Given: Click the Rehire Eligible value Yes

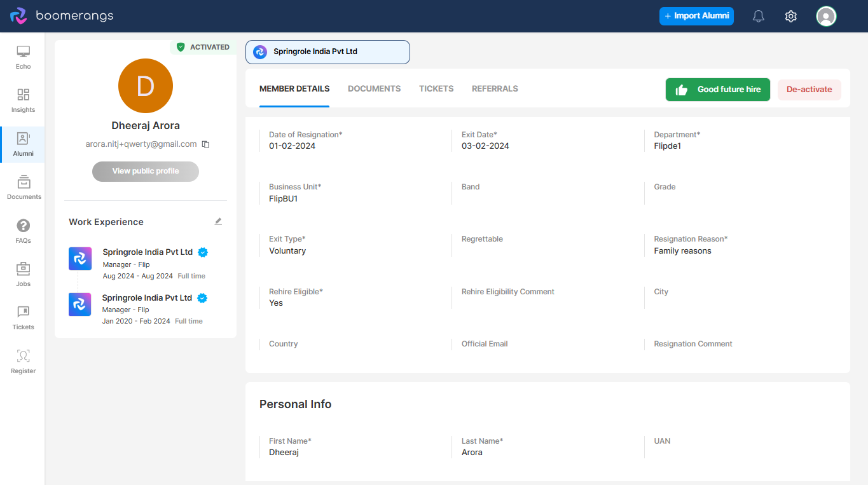Looking at the screenshot, I should (276, 303).
